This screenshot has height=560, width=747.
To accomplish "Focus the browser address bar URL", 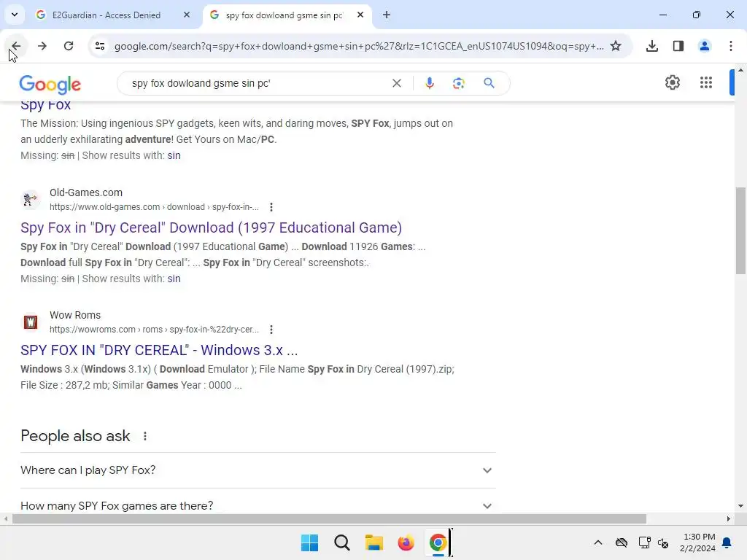I will coord(358,46).
